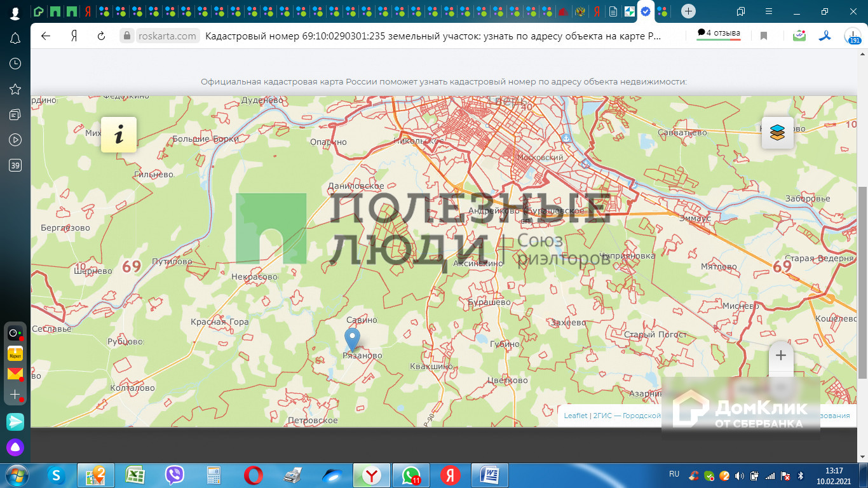
Task: Open collections panel in sidebar
Action: [15, 114]
